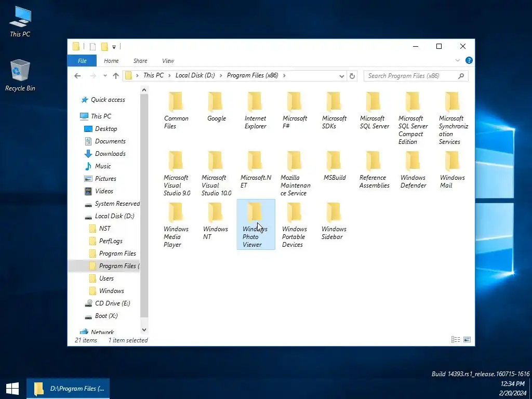This screenshot has height=399, width=532.
Task: Click navigation pane scroll down arrow
Action: coord(144,330)
